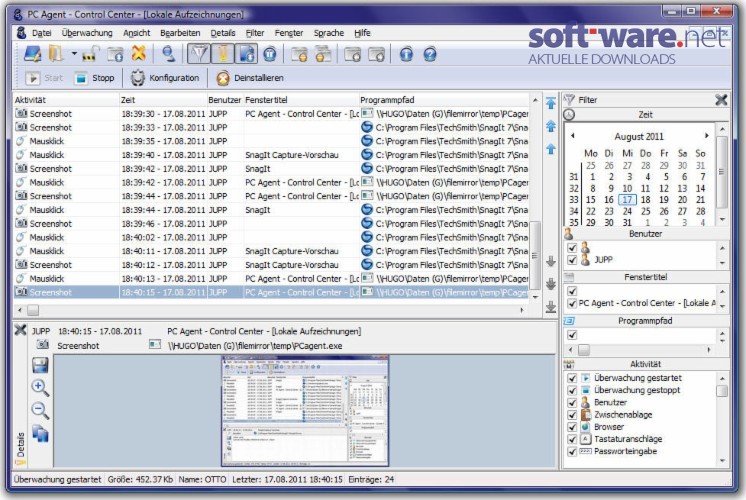Click the Programmpfad filter horizontal scrollbar thumb
746x500 pixels.
[x=584, y=350]
